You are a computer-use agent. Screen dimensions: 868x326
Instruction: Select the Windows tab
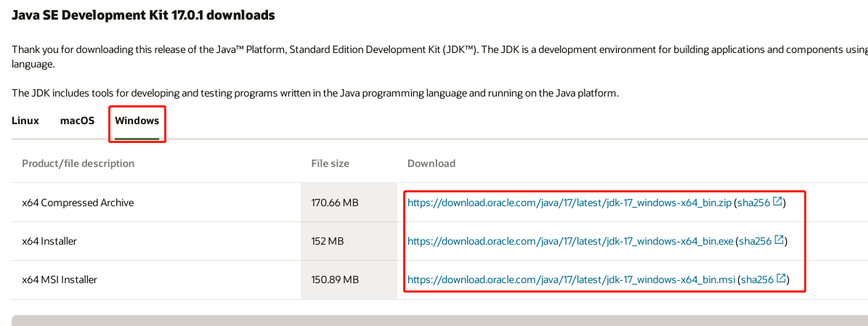click(137, 121)
